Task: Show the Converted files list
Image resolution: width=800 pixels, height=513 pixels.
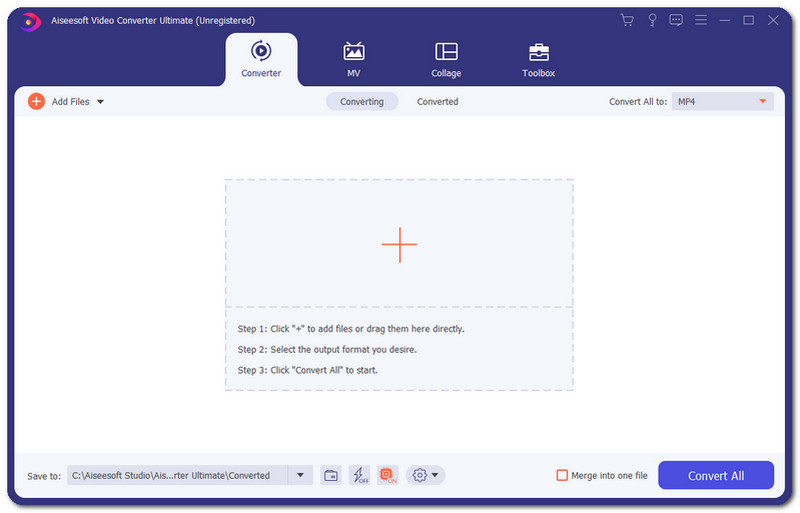Action: 437,101
